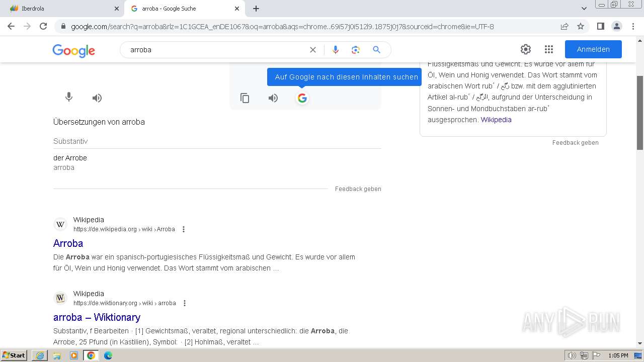Open media player taskbar icon
This screenshot has height=362, width=644.
click(74, 355)
